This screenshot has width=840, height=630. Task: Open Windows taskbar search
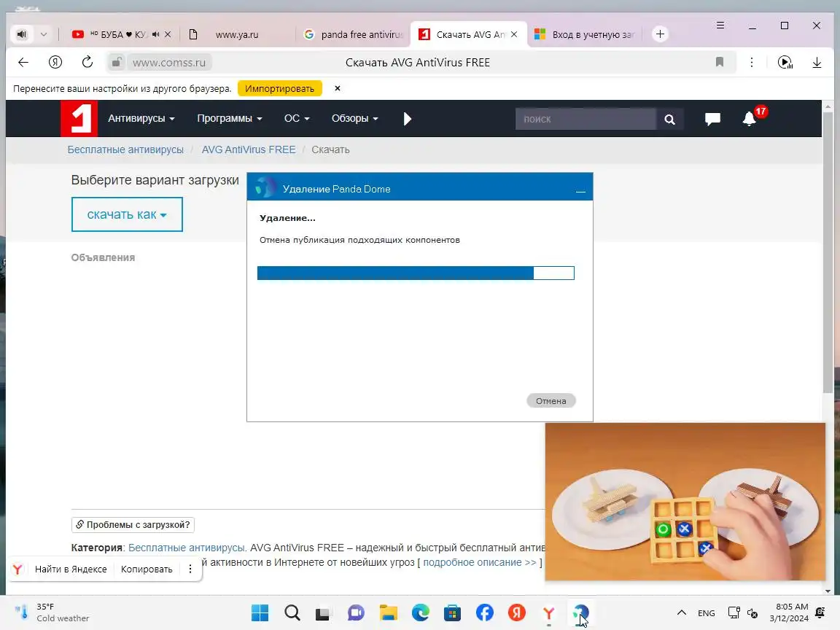tap(292, 612)
